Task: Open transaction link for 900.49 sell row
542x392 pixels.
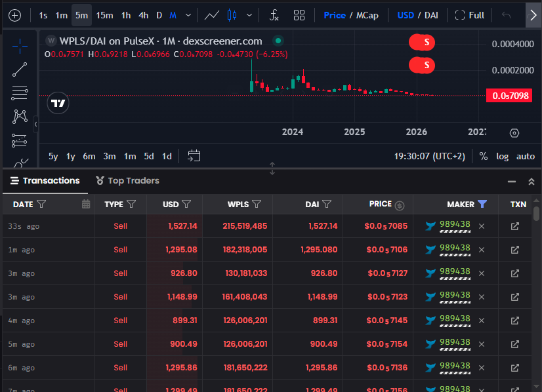Action: (514, 344)
